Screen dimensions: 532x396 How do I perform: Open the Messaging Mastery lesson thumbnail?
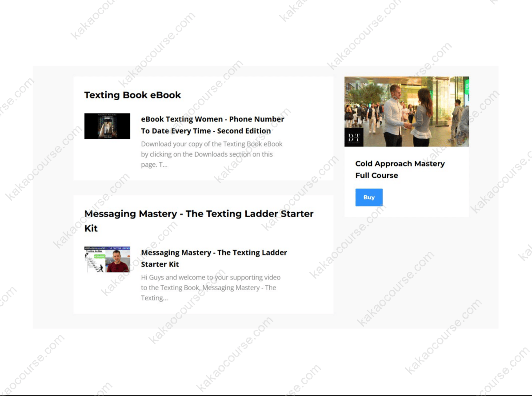(107, 259)
